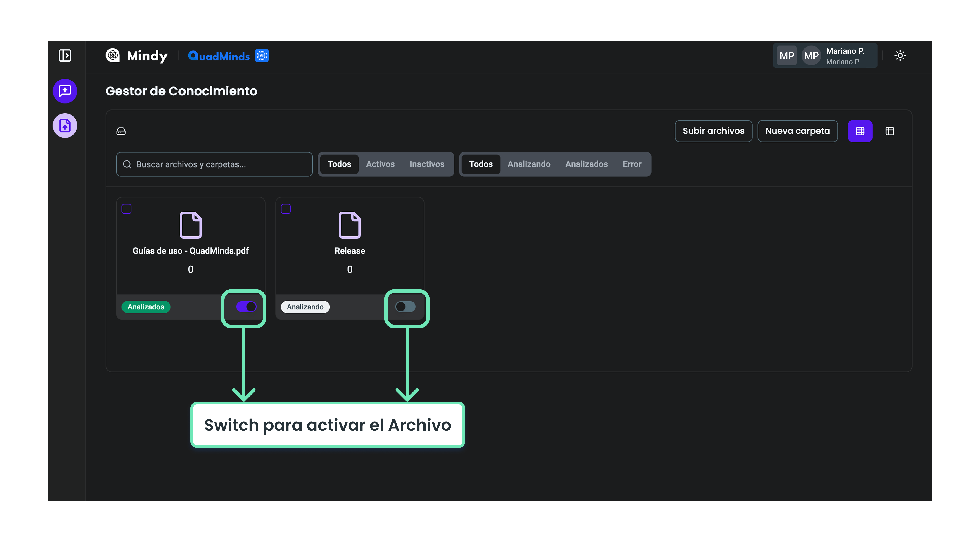980x542 pixels.
Task: Filter by Activos tab
Action: [x=380, y=164]
